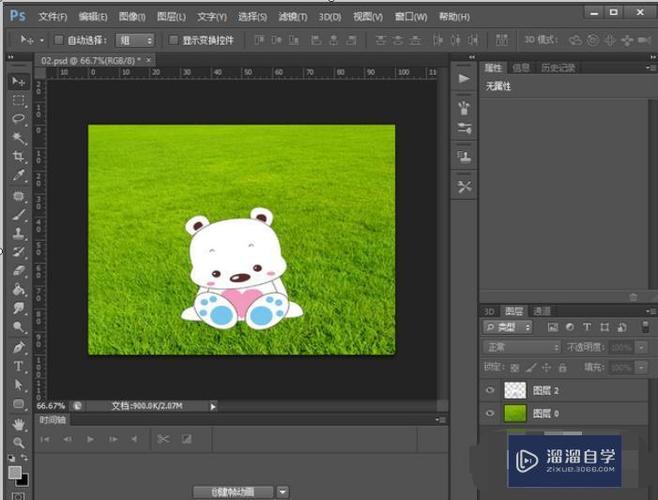Click the foreground color swatch
This screenshot has width=658, height=500.
(x=14, y=472)
